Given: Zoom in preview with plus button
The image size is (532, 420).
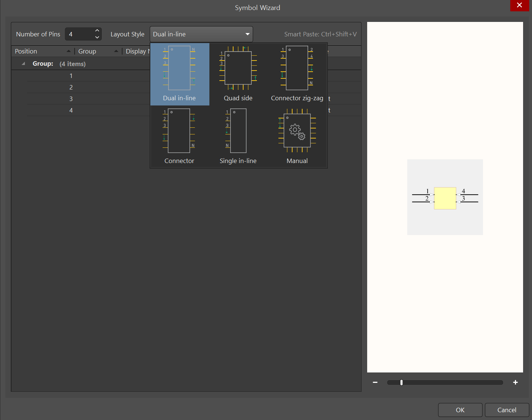Looking at the screenshot, I should pos(515,382).
